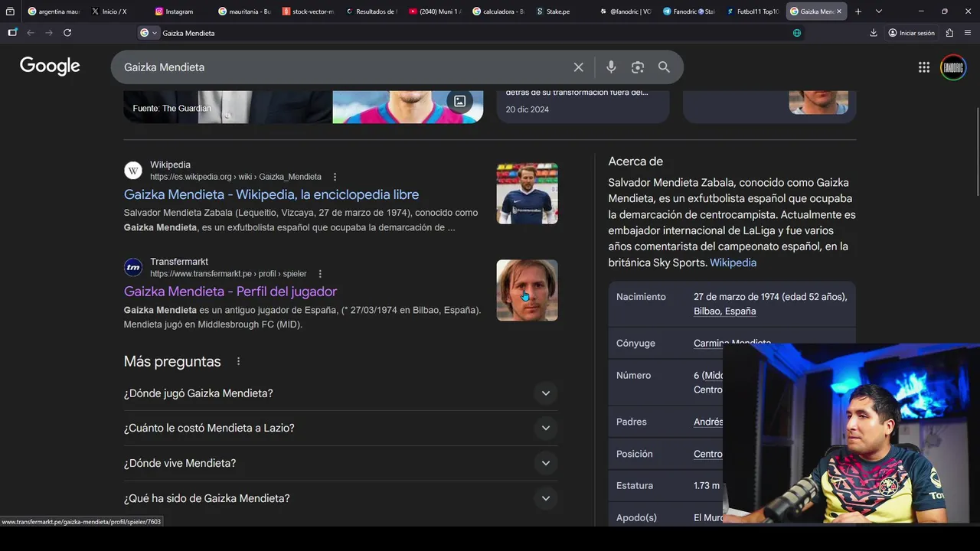Go forward with the browser forward arrow
The width and height of the screenshot is (980, 551).
(49, 33)
